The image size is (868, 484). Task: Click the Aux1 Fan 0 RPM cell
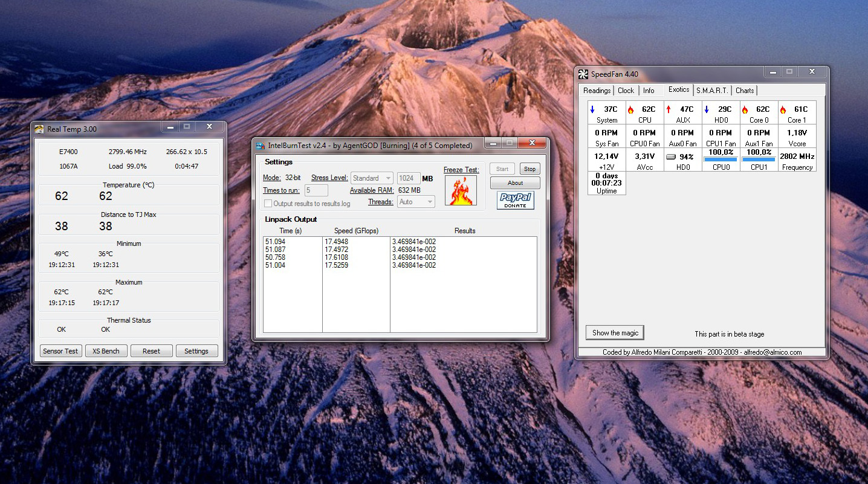pyautogui.click(x=759, y=137)
